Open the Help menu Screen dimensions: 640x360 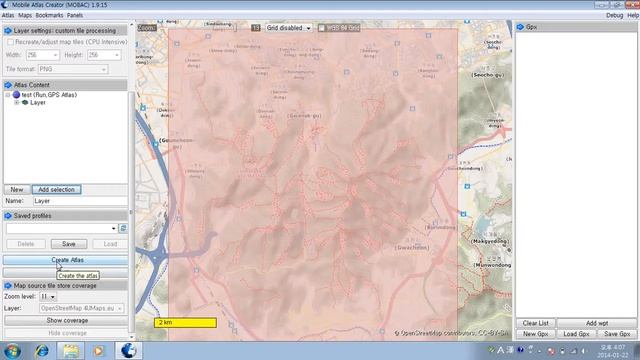pos(633,15)
